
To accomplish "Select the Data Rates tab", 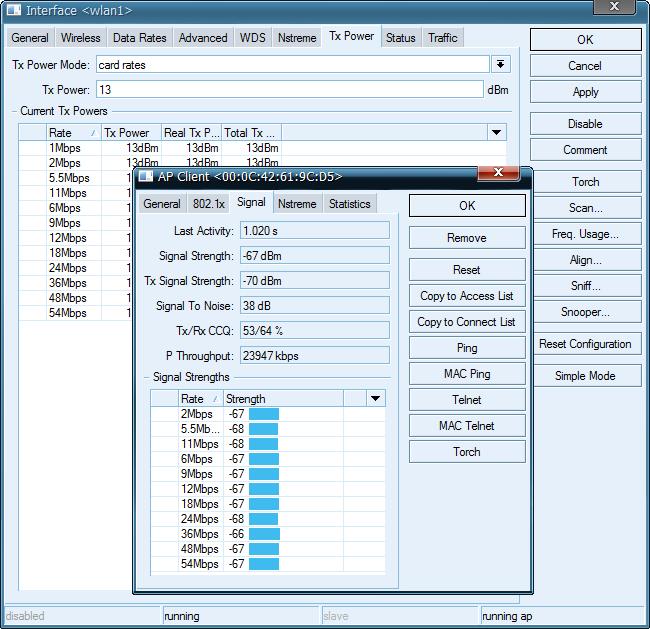I will (x=139, y=38).
